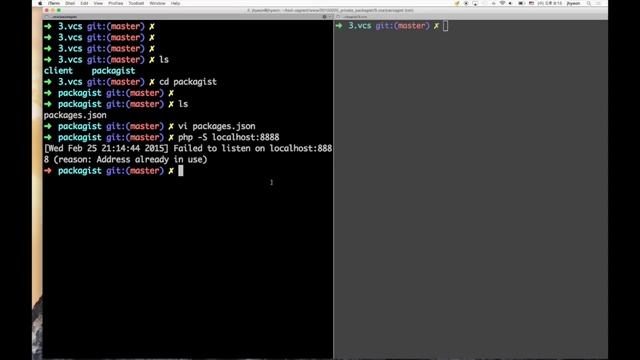
Task: Open the Window menu
Action: (x=157, y=3)
